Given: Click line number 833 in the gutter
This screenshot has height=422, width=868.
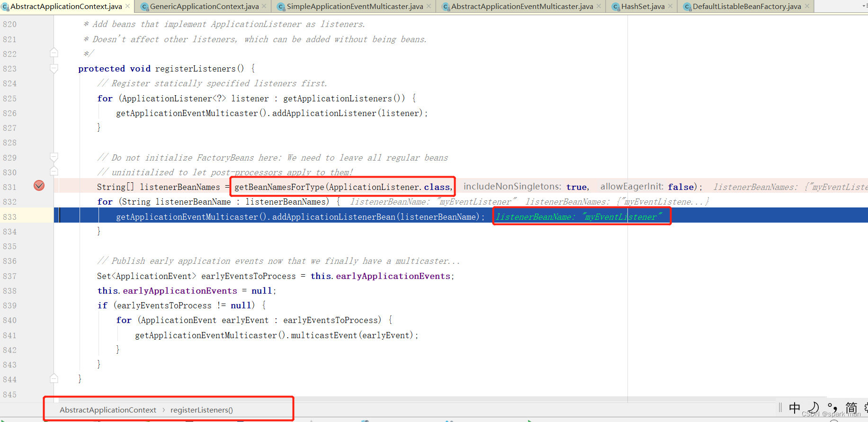Looking at the screenshot, I should pos(9,217).
